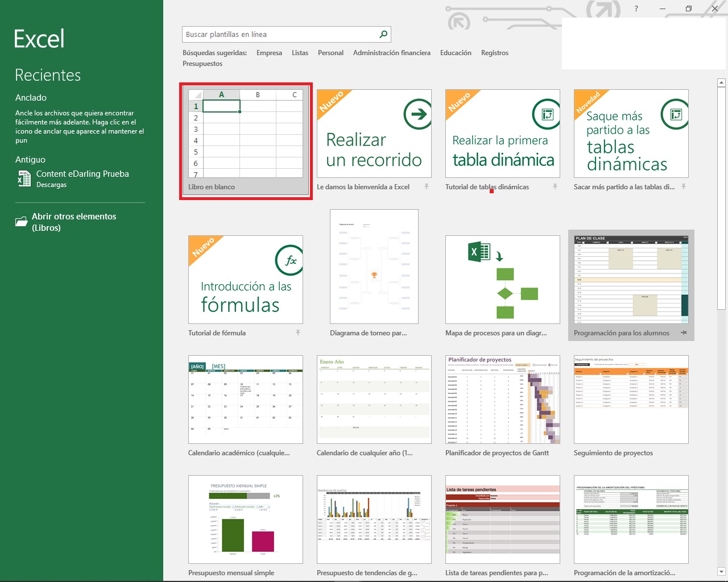
Task: Select the Administración financiera suggested search
Action: 391,53
